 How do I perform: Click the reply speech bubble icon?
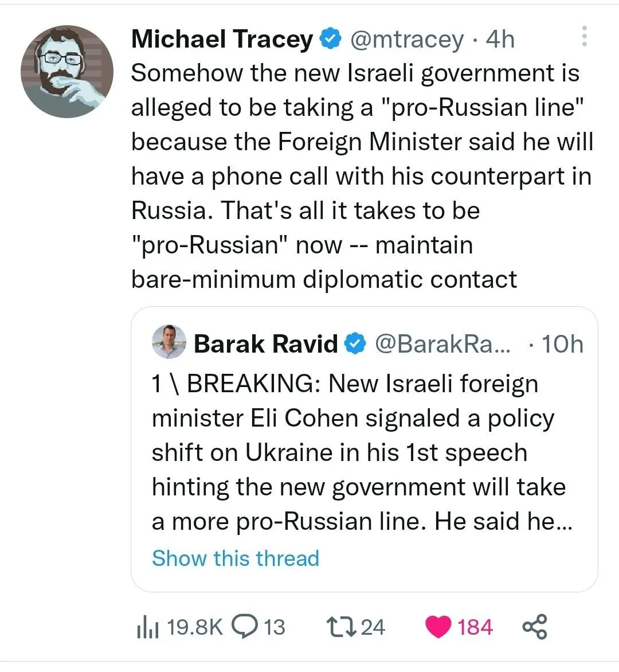(x=245, y=626)
